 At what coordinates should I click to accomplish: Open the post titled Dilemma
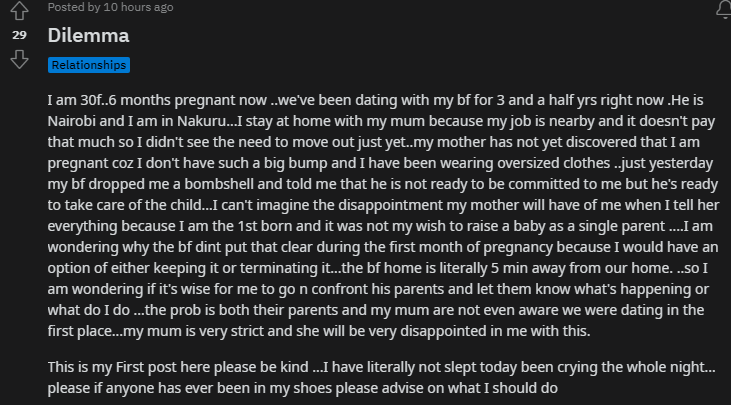[88, 35]
